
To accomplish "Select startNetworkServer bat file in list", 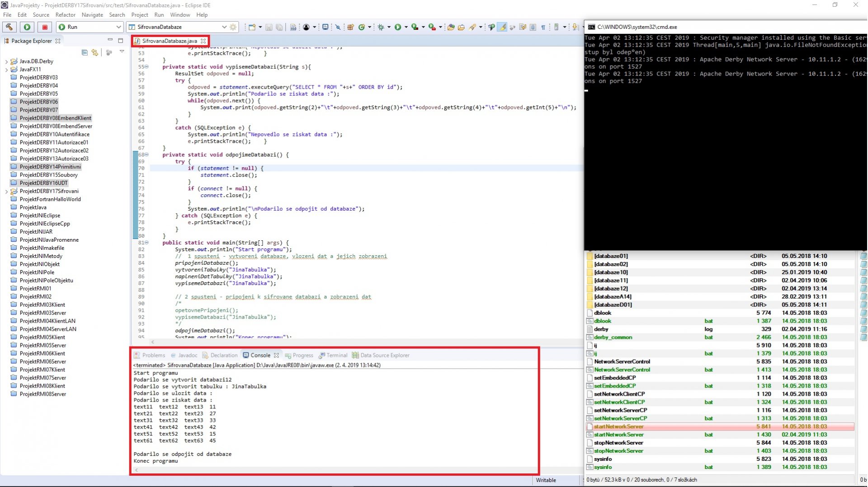I will pos(618,435).
